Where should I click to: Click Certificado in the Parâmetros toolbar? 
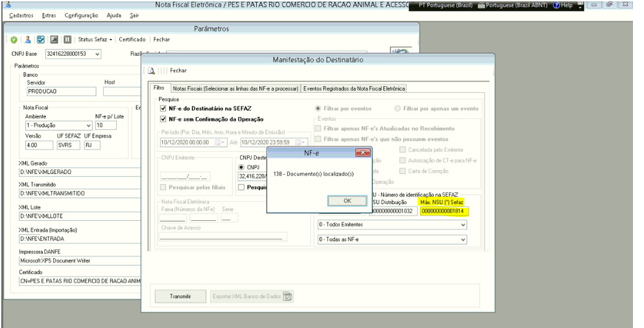(132, 40)
